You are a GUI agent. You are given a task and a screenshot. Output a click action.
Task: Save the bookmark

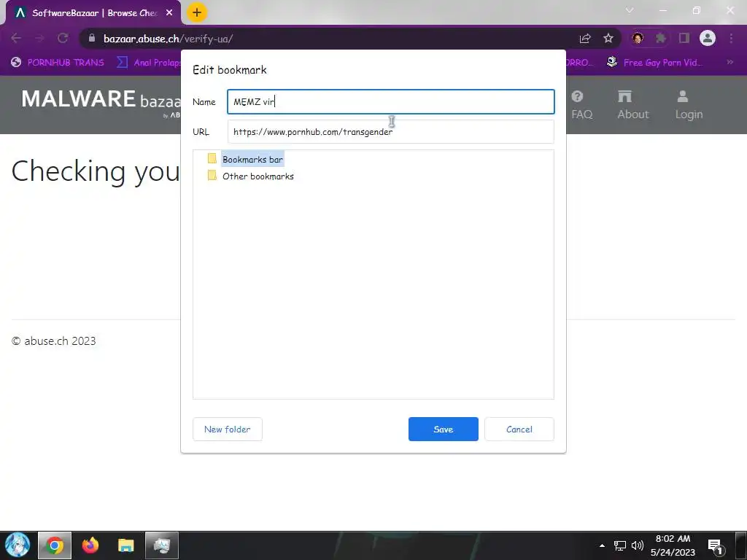(443, 429)
